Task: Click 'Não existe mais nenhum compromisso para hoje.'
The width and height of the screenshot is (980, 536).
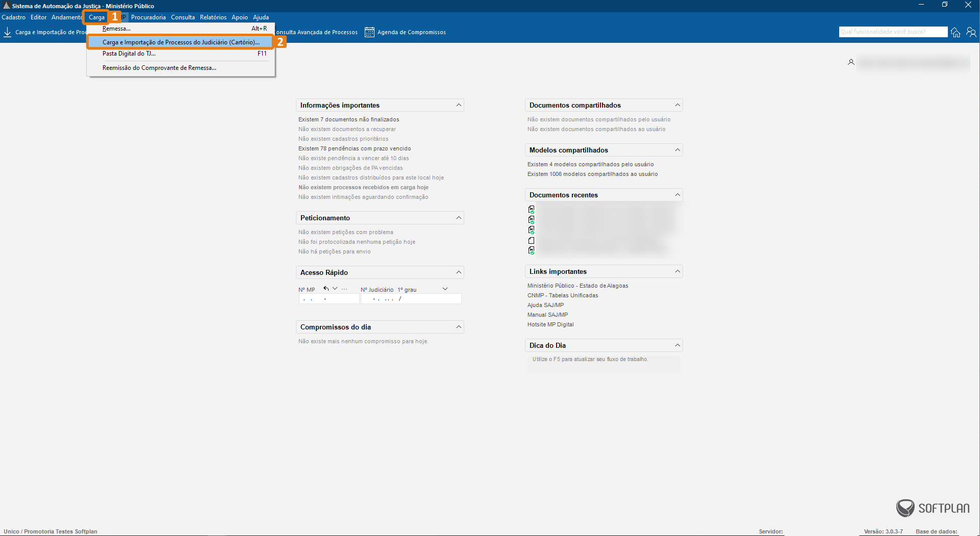Action: [363, 341]
